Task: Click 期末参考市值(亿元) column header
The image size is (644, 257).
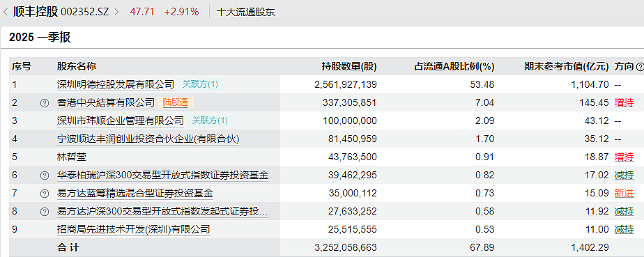Action: pyautogui.click(x=567, y=66)
